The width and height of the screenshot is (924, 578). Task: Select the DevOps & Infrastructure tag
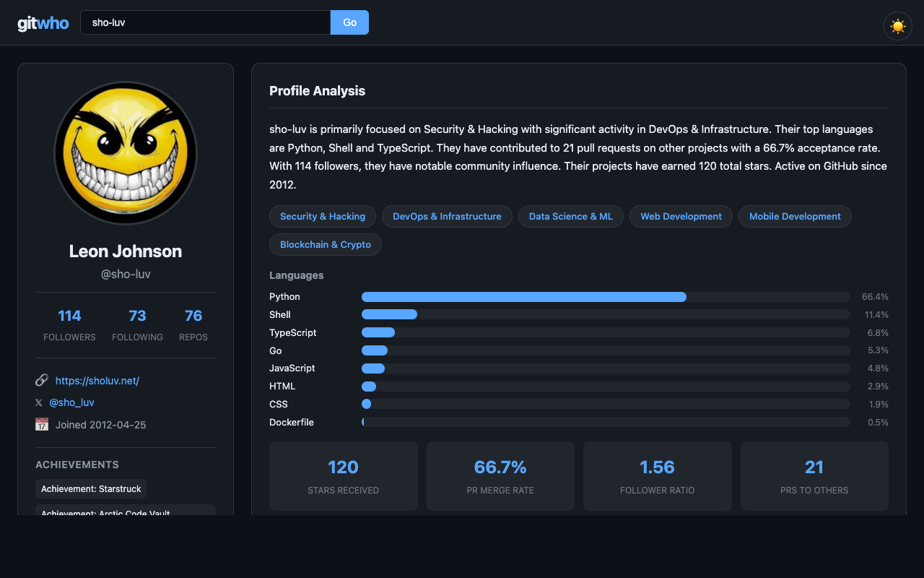[447, 216]
